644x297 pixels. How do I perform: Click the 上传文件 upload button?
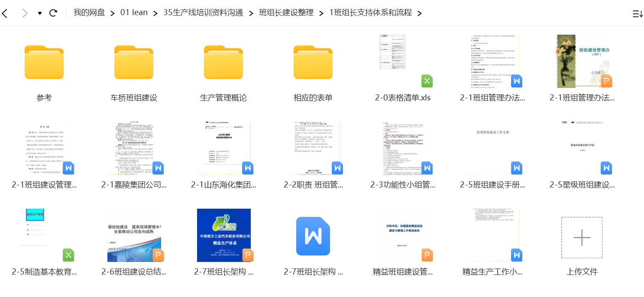[582, 238]
